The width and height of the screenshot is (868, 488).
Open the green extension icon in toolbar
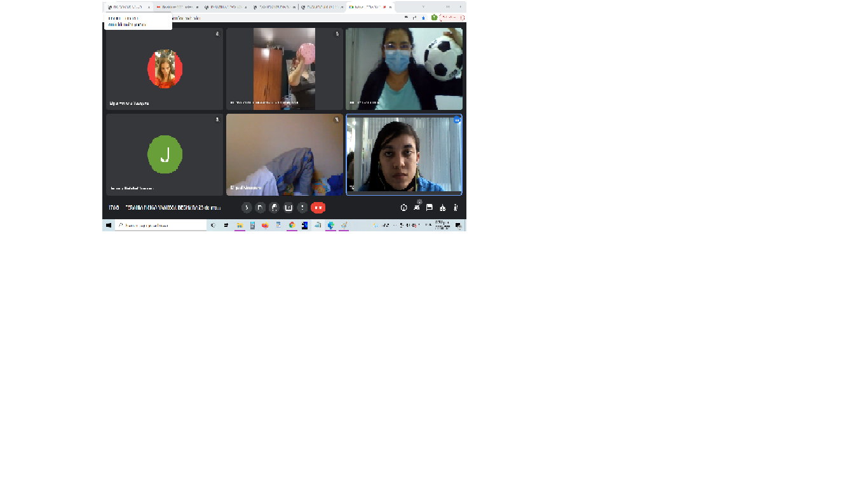point(435,18)
